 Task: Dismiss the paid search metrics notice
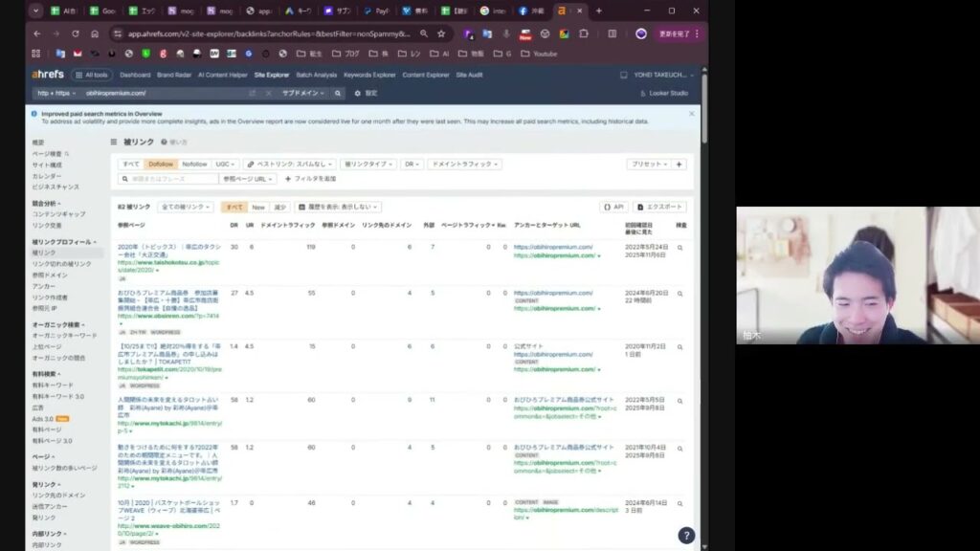point(692,114)
